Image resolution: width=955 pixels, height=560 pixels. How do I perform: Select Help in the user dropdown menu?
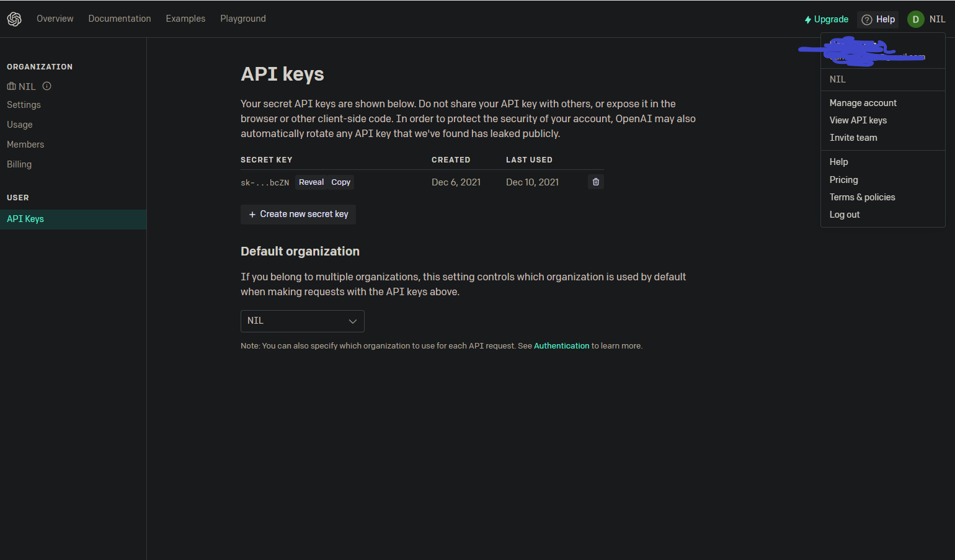coord(839,162)
